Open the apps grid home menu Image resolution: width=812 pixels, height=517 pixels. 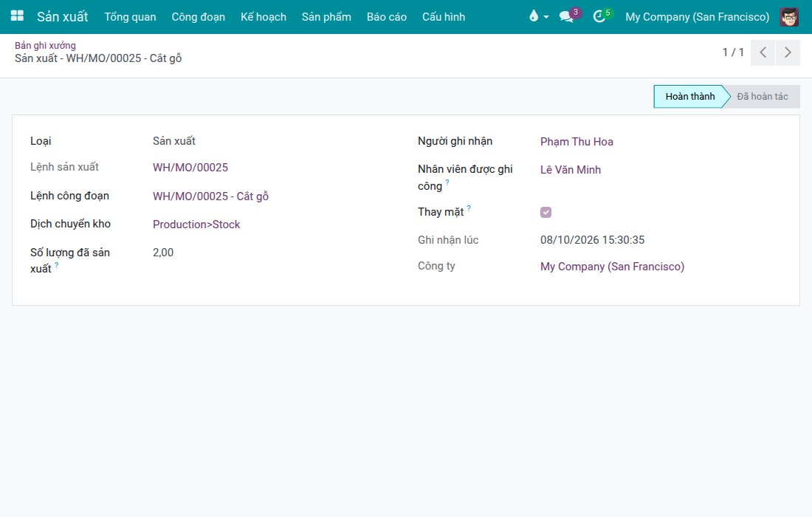[x=17, y=16]
